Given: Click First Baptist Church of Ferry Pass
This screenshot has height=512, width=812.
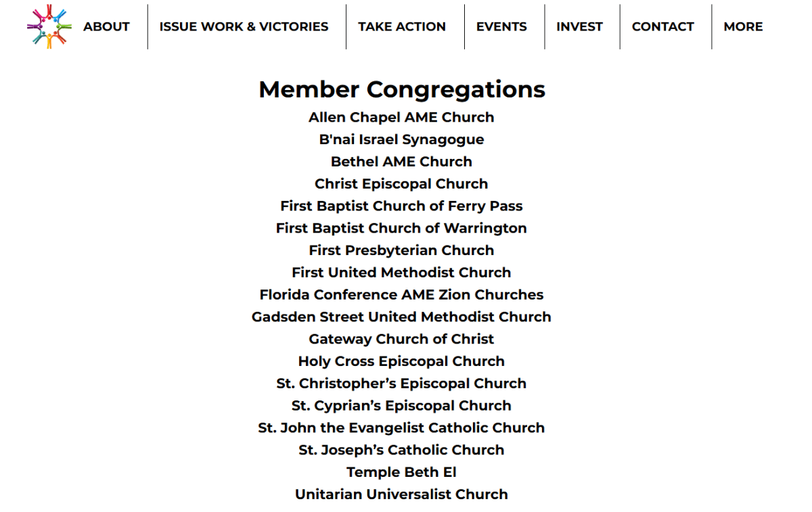Looking at the screenshot, I should pos(401,206).
